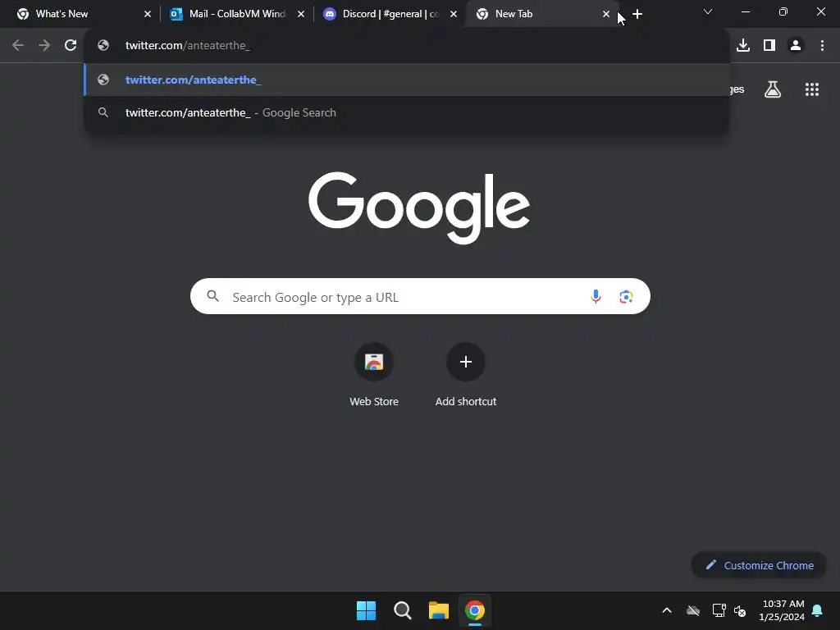
Task: Open Windows taskbar search
Action: coord(402,610)
